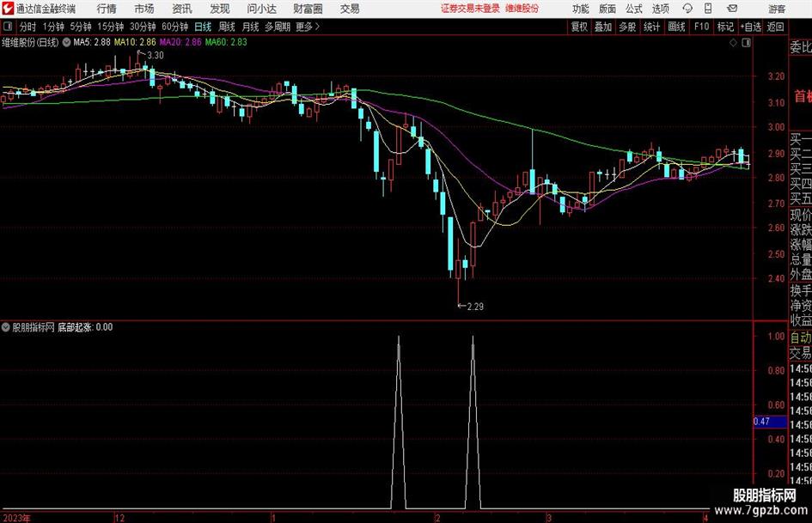This screenshot has height=523, width=812.
Task: Click the MA20: 2.86 value
Action: (x=180, y=42)
